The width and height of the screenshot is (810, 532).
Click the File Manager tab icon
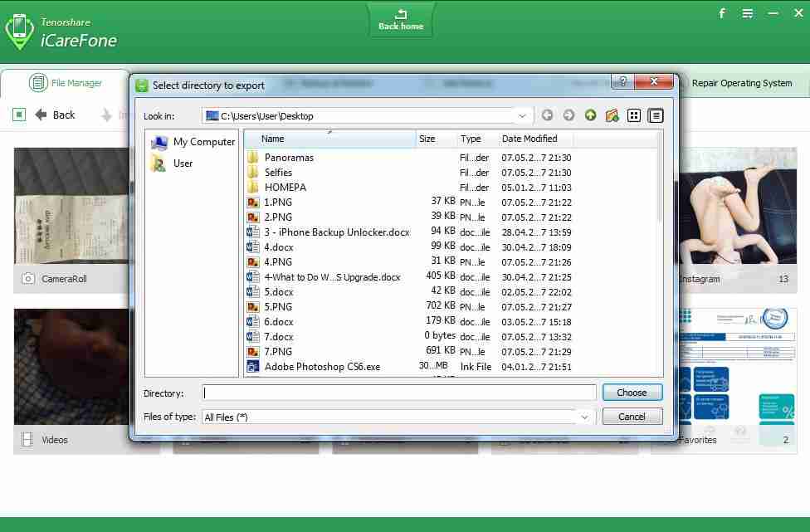[38, 83]
